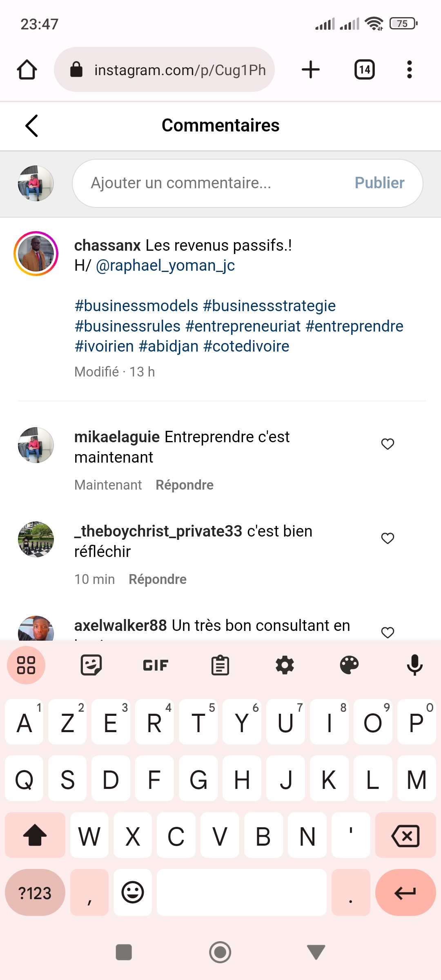Like mikaelaguie's comment
This screenshot has width=441, height=980.
[388, 444]
